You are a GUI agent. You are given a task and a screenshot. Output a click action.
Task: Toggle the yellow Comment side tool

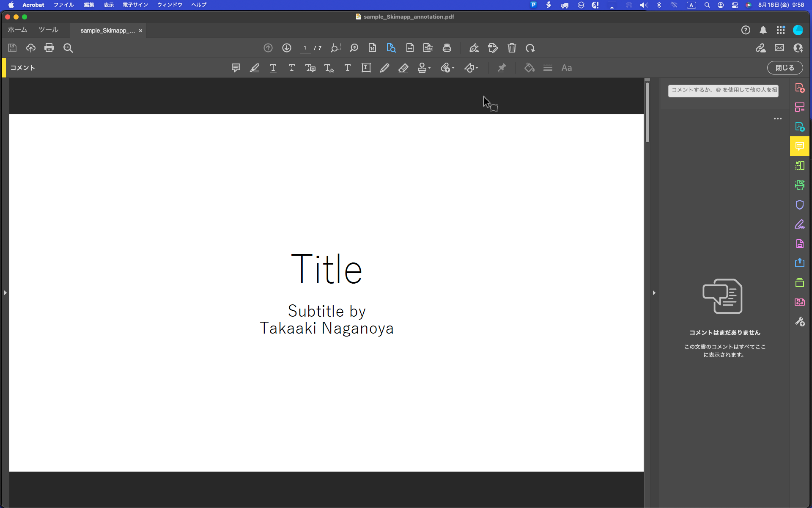coord(800,146)
